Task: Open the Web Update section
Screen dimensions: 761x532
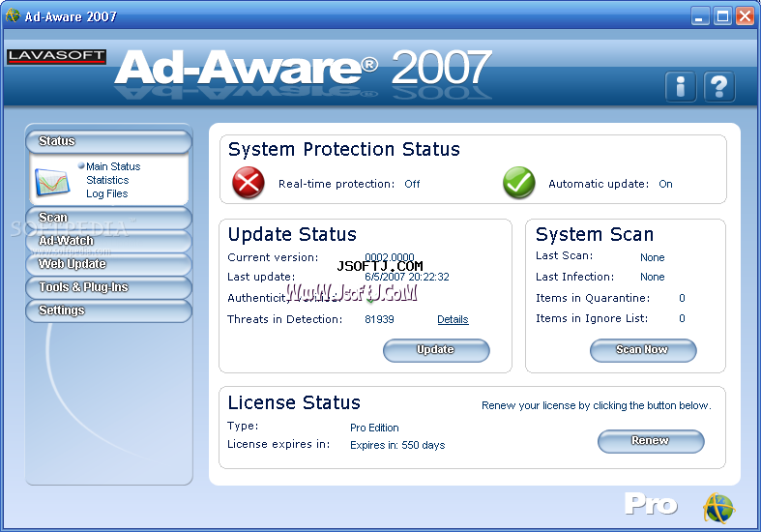Action: [x=108, y=264]
